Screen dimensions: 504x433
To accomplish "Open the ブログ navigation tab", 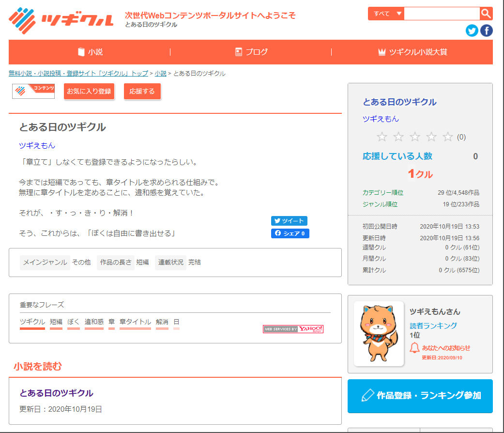I will [251, 52].
